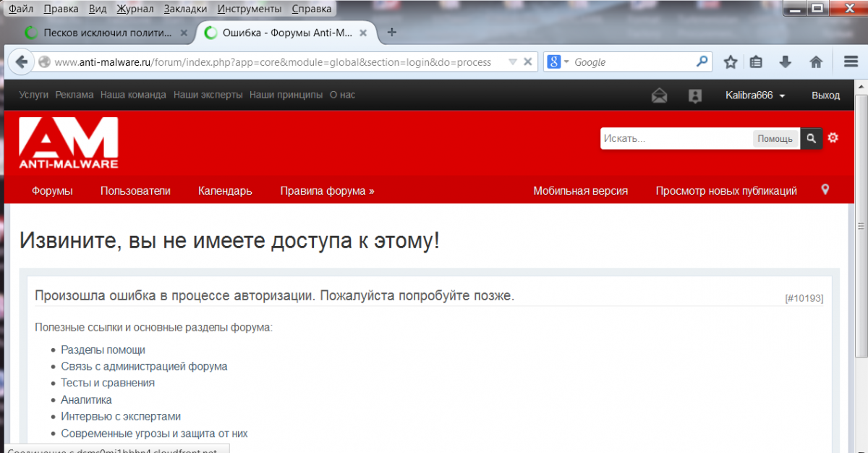This screenshot has height=453, width=868.
Task: Open Связь с администрацией форума link
Action: click(144, 366)
